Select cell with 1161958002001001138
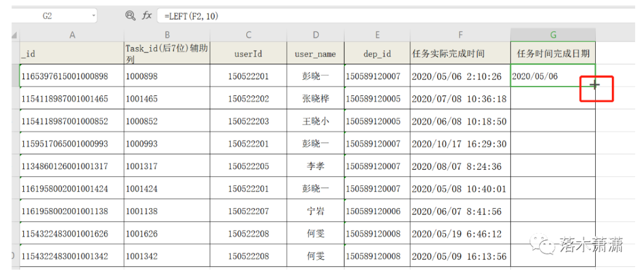The height and width of the screenshot is (273, 644). click(72, 211)
